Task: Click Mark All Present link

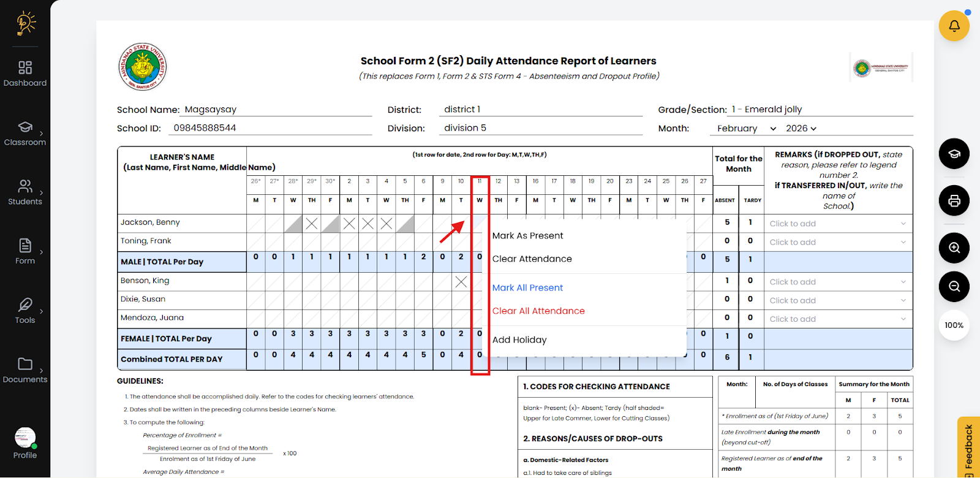Action: 527,288
